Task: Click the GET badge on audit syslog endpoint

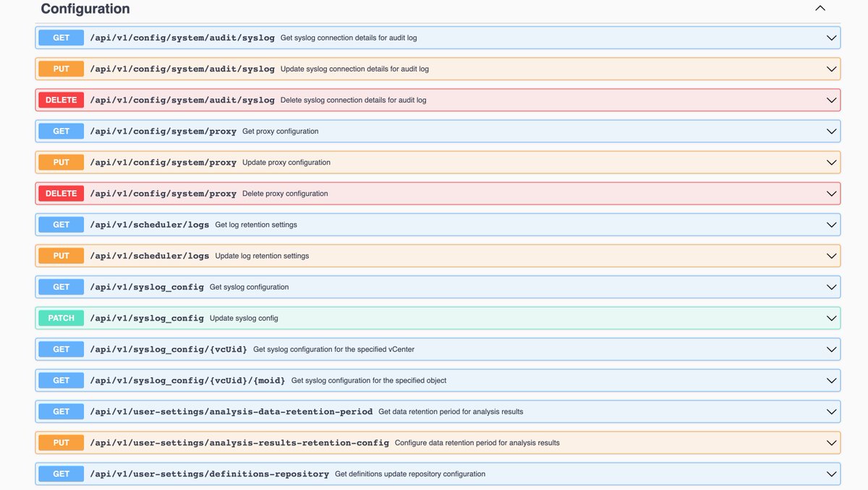Action: coord(61,36)
